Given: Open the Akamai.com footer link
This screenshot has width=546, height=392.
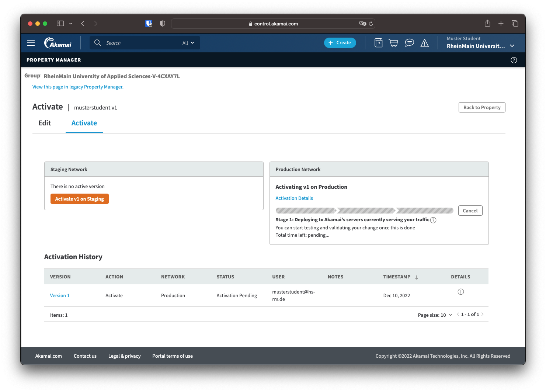Looking at the screenshot, I should point(49,356).
